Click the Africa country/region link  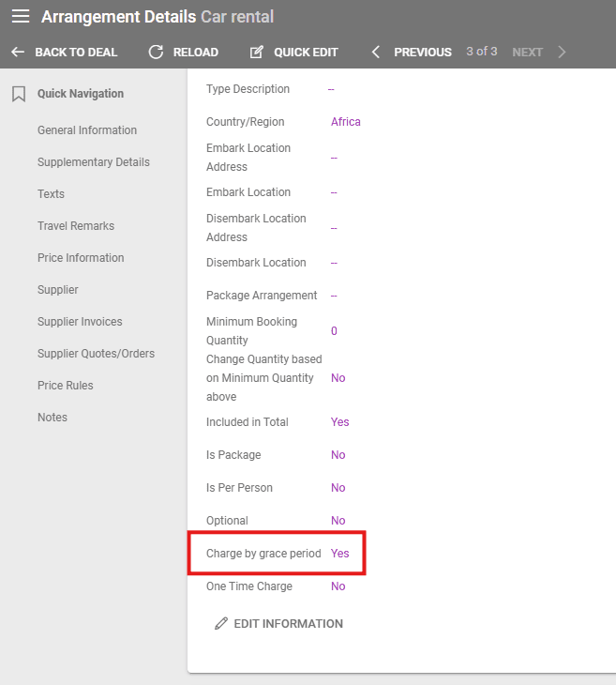pyautogui.click(x=345, y=122)
